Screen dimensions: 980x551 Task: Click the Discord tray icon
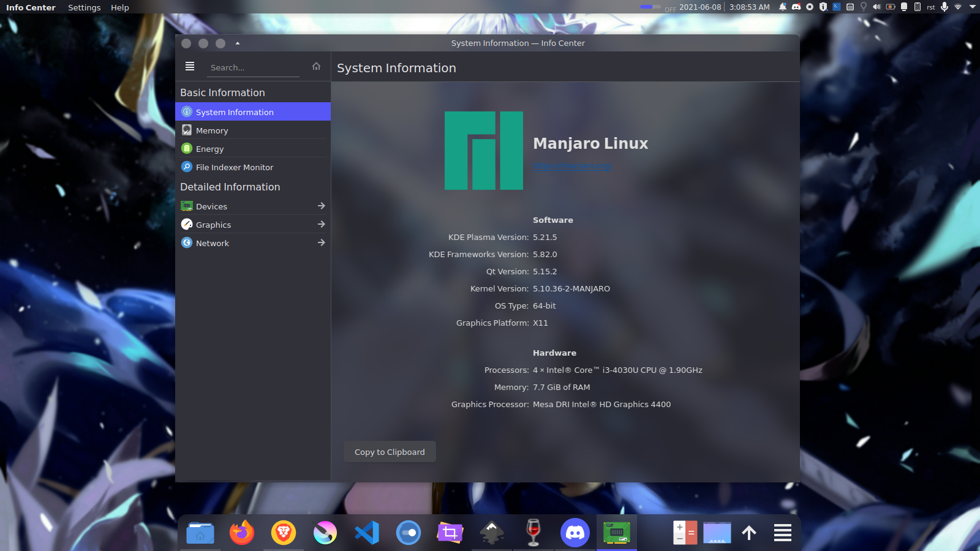(x=796, y=7)
